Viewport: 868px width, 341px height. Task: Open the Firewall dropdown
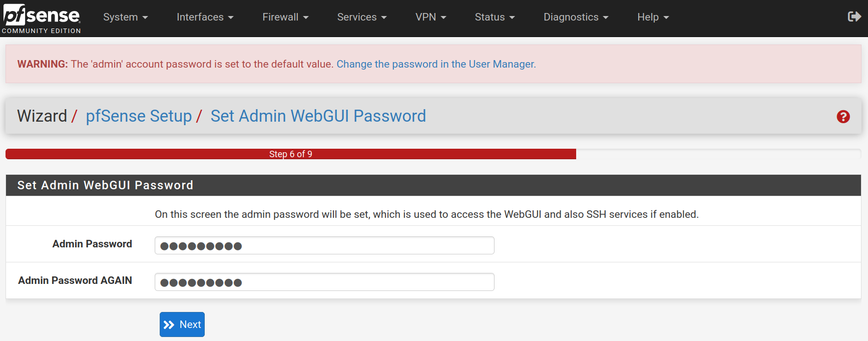285,17
